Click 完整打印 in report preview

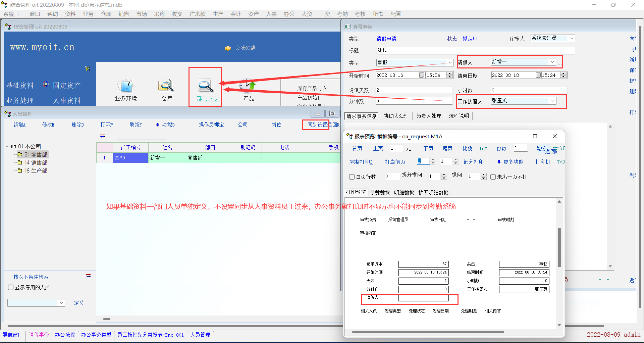click(x=361, y=162)
